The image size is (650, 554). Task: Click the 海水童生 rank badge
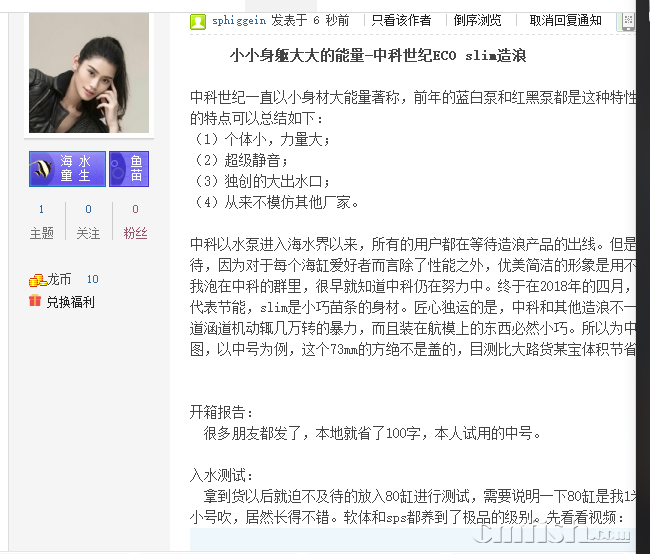coord(67,169)
